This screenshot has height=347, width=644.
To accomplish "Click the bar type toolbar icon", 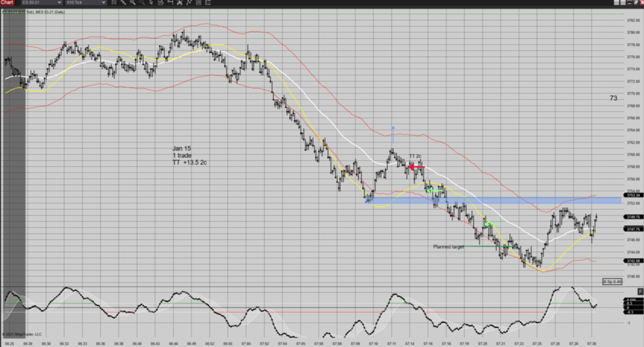I will [x=115, y=3].
